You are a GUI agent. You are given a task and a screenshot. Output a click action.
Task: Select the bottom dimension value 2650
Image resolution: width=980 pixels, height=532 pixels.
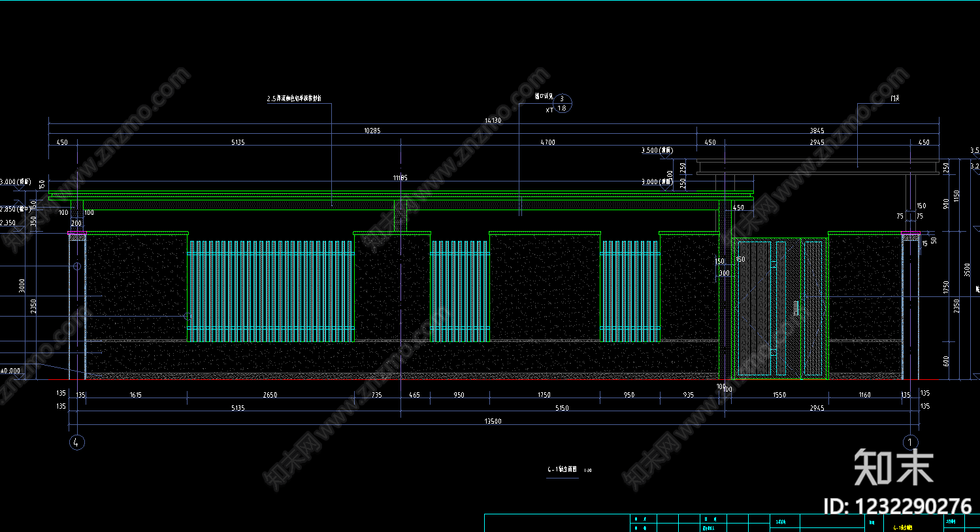(270, 395)
